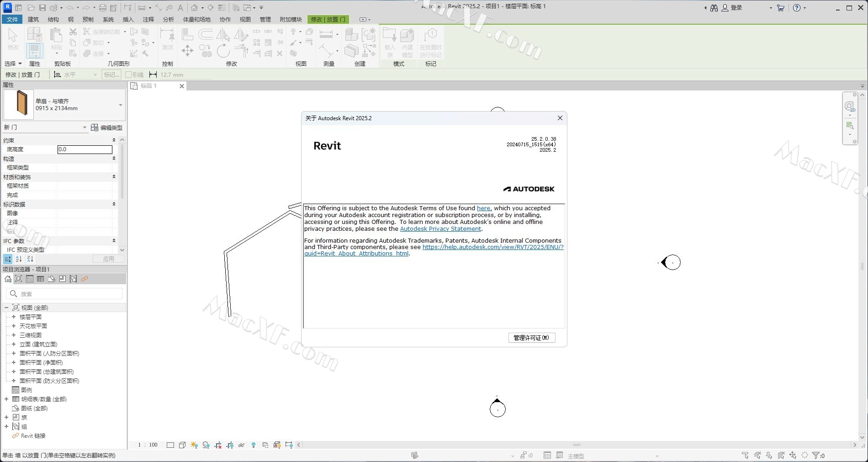Switch to the 注释 ribbon tab

(148, 19)
